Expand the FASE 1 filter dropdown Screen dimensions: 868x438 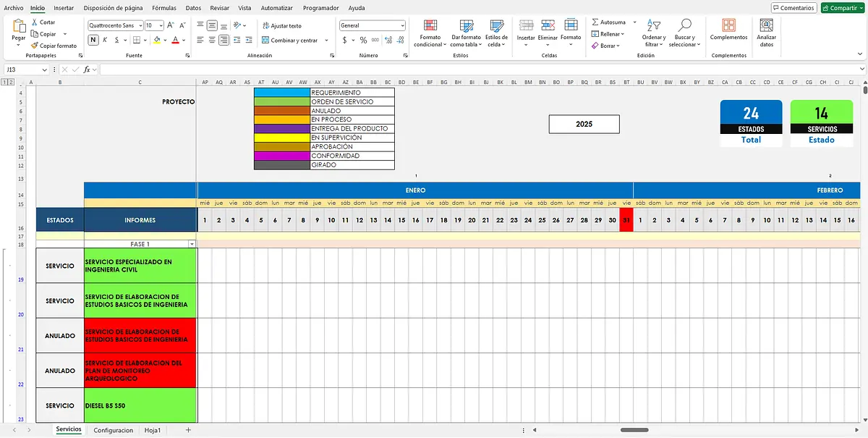[x=192, y=245]
